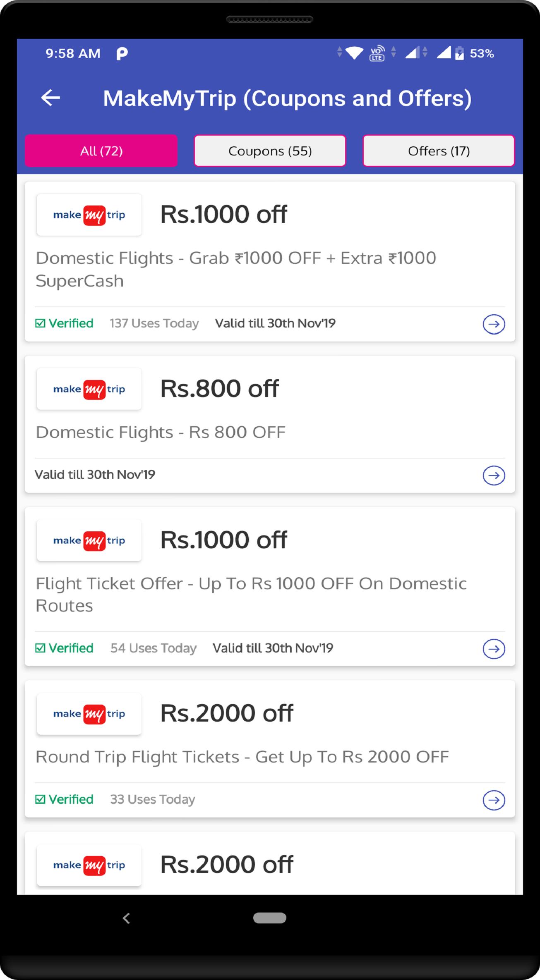
Task: Select the Offers (17) tab
Action: click(x=439, y=151)
